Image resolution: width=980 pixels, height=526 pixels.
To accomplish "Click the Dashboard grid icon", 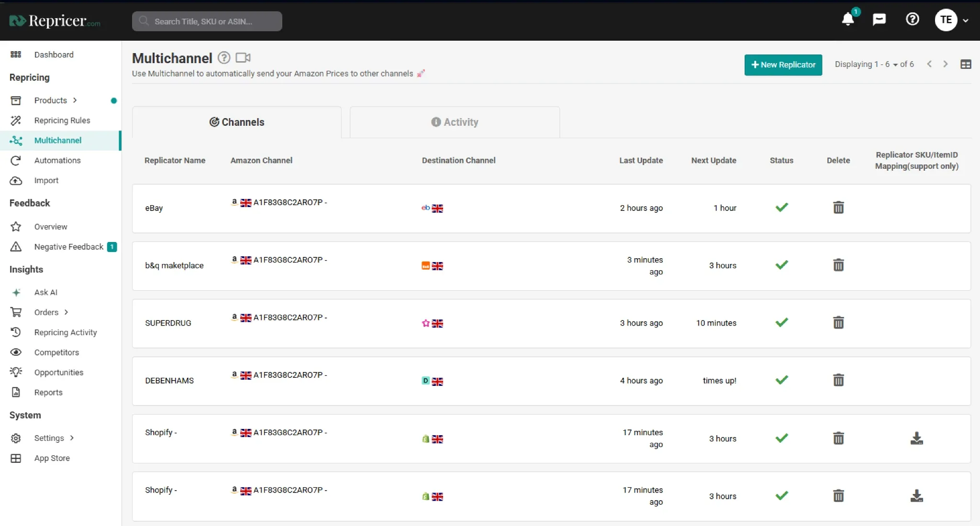I will [16, 55].
